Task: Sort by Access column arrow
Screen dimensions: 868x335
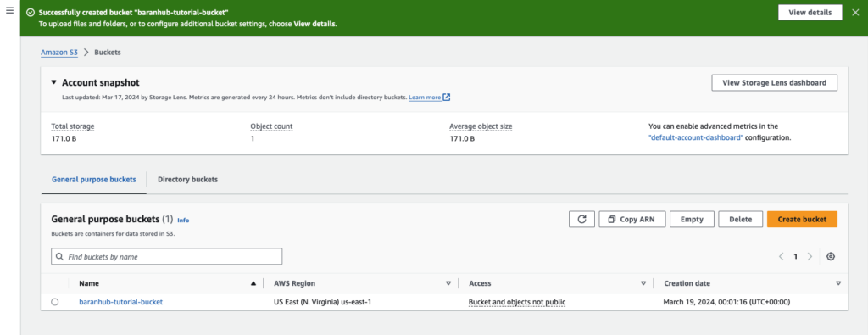Action: (x=643, y=283)
